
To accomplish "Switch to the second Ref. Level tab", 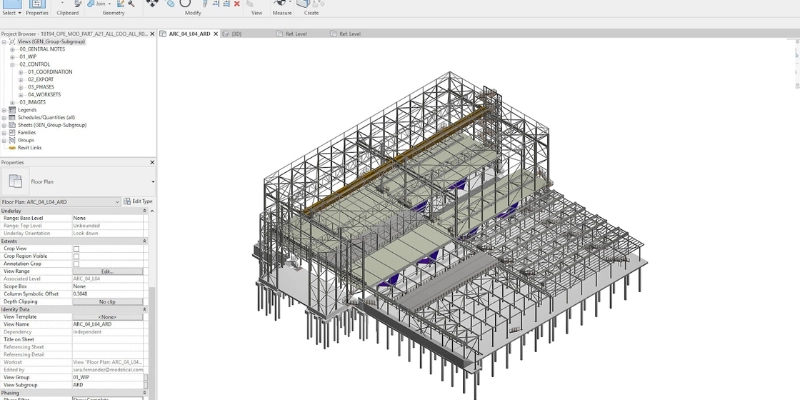I will click(x=350, y=34).
